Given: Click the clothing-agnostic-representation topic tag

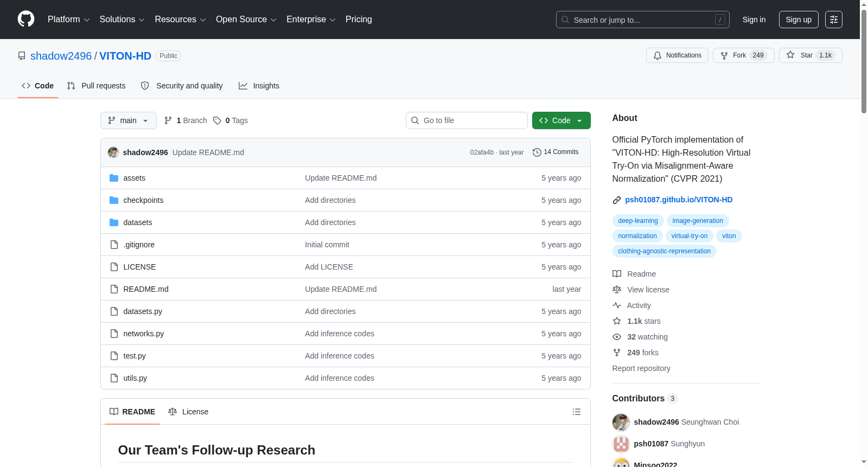Looking at the screenshot, I should [665, 251].
